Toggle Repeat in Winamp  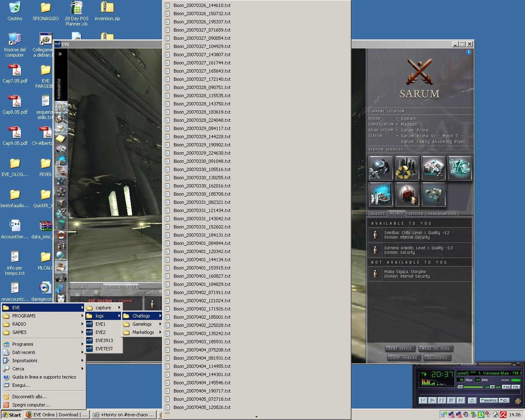pos(504,400)
